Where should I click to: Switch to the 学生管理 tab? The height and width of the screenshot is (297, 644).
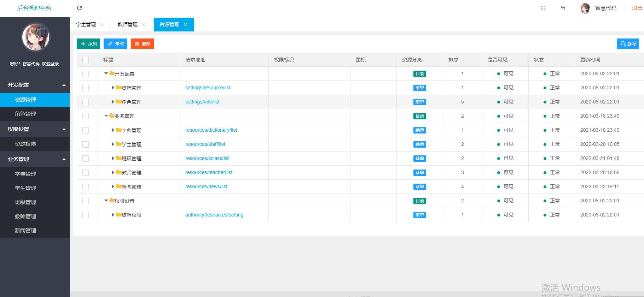coord(86,24)
